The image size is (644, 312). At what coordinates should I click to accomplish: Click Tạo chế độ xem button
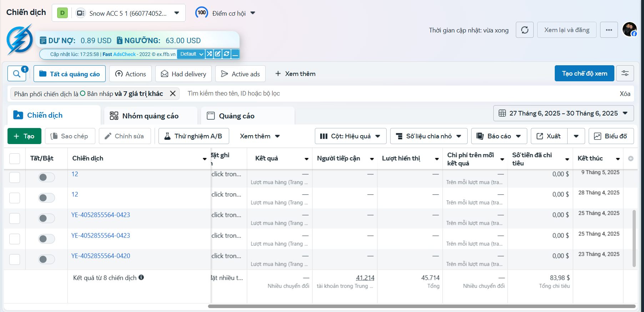point(584,73)
